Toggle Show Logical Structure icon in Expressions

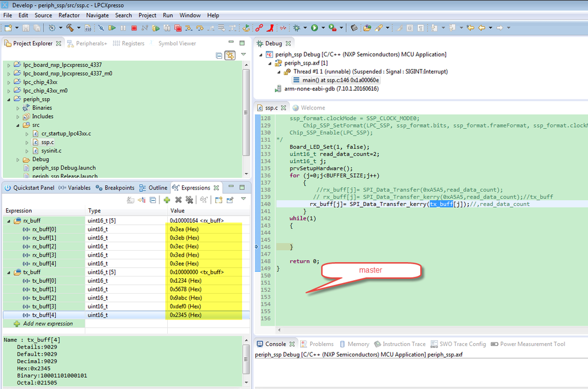tap(141, 200)
